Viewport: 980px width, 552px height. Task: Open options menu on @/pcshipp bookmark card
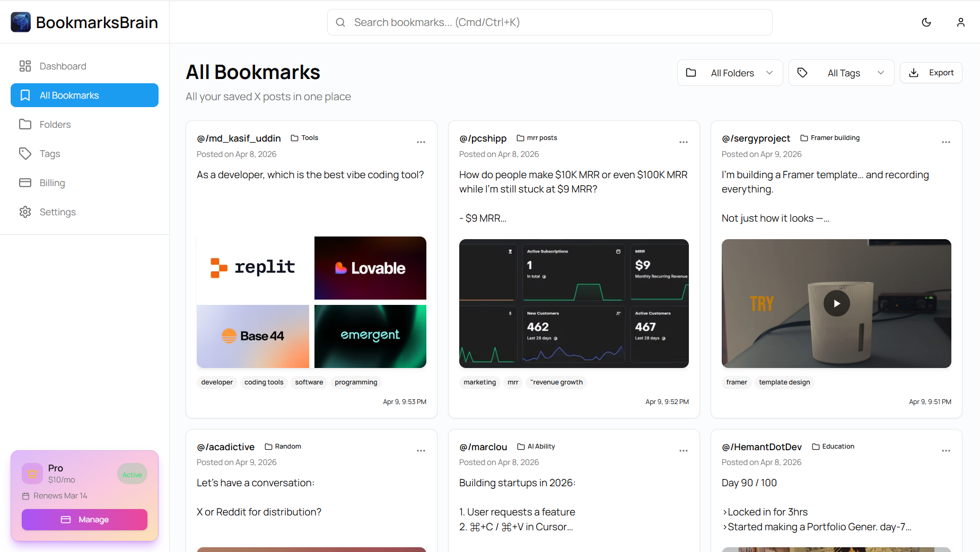coord(683,142)
